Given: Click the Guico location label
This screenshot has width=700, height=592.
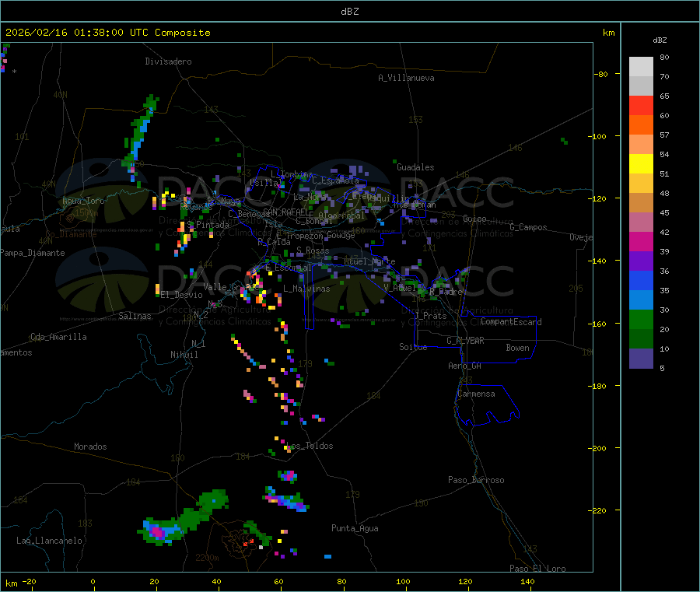Looking at the screenshot, I should (x=474, y=219).
